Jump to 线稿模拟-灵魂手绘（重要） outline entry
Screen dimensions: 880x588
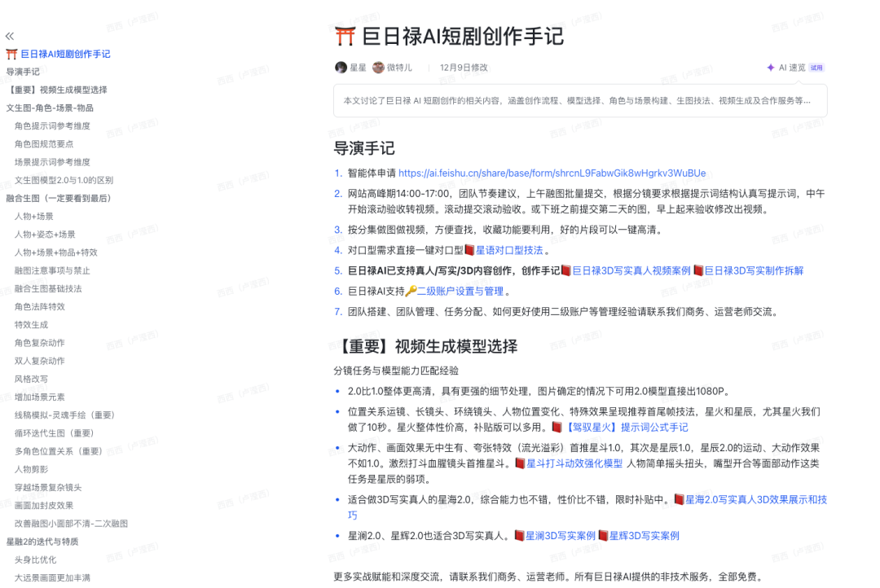click(x=67, y=415)
